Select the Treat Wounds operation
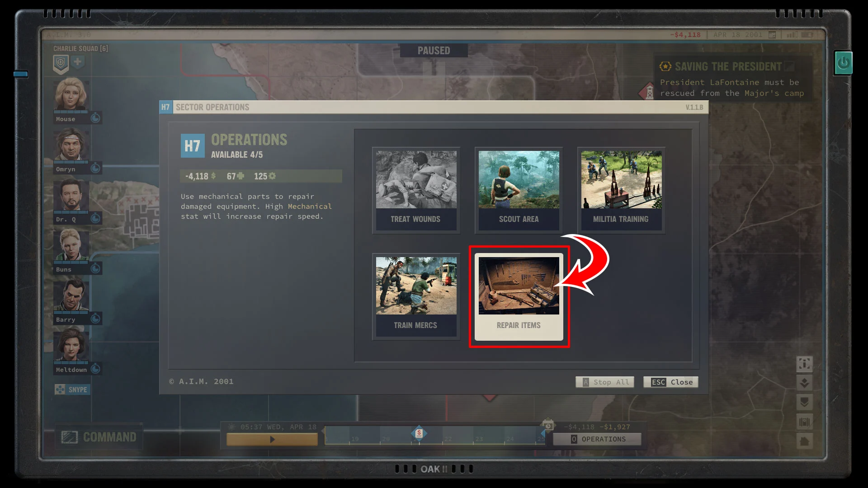 [415, 188]
